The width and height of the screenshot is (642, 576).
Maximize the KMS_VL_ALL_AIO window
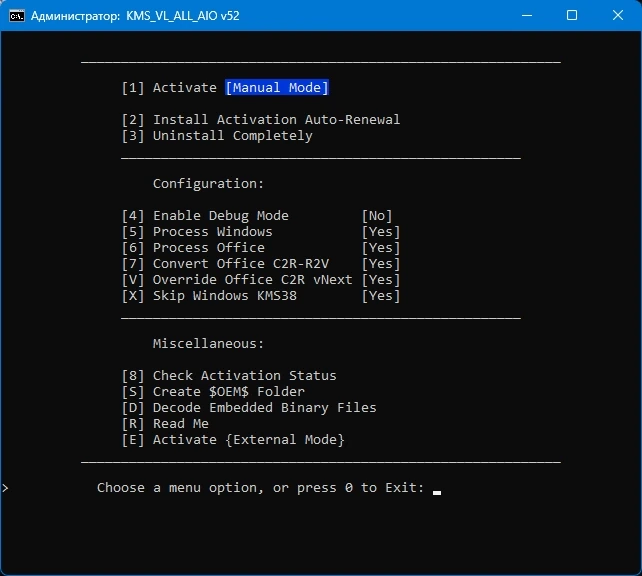tap(572, 16)
